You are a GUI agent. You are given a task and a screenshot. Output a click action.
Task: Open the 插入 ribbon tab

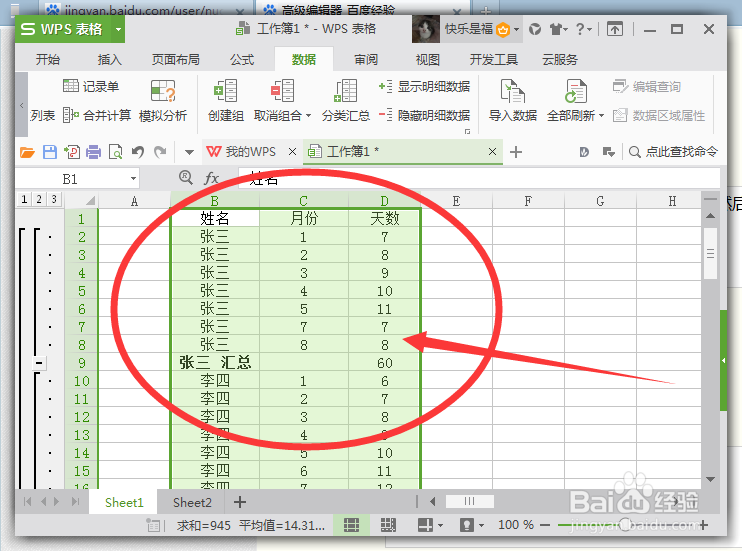tap(109, 60)
